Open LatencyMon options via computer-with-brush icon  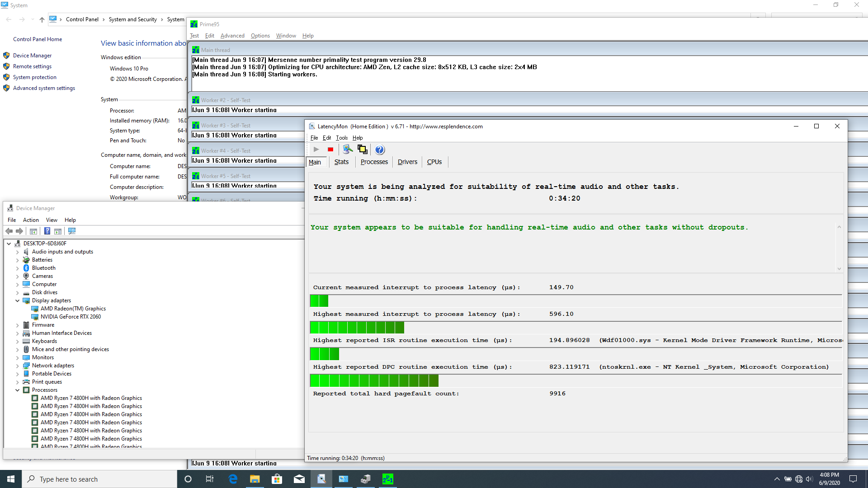tap(347, 150)
